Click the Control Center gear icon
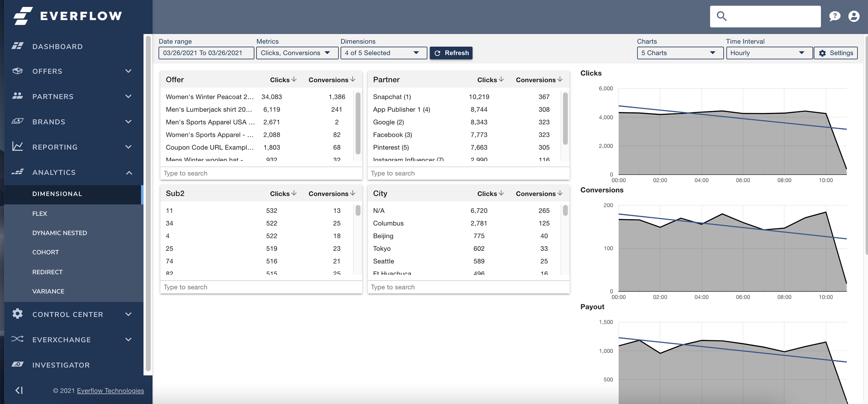 point(18,313)
